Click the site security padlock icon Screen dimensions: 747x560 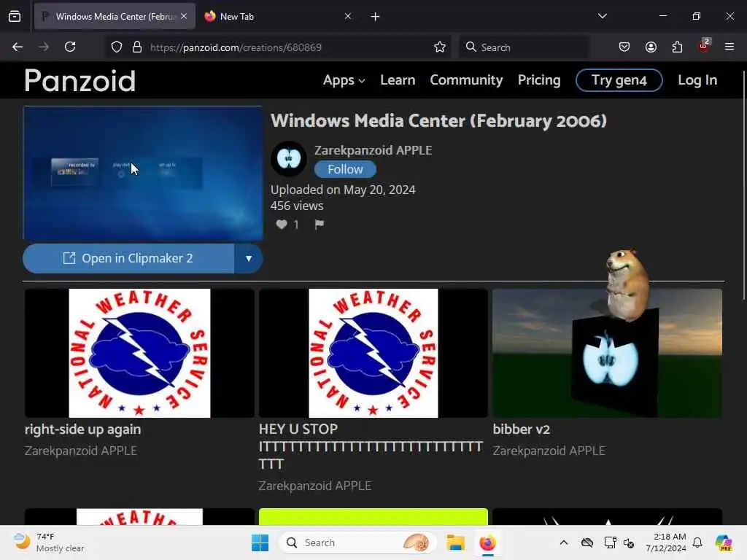137,47
